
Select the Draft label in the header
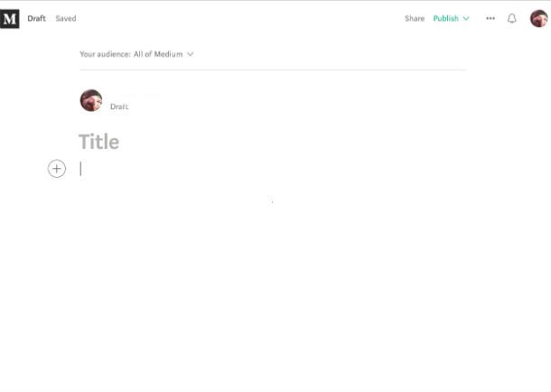point(36,18)
